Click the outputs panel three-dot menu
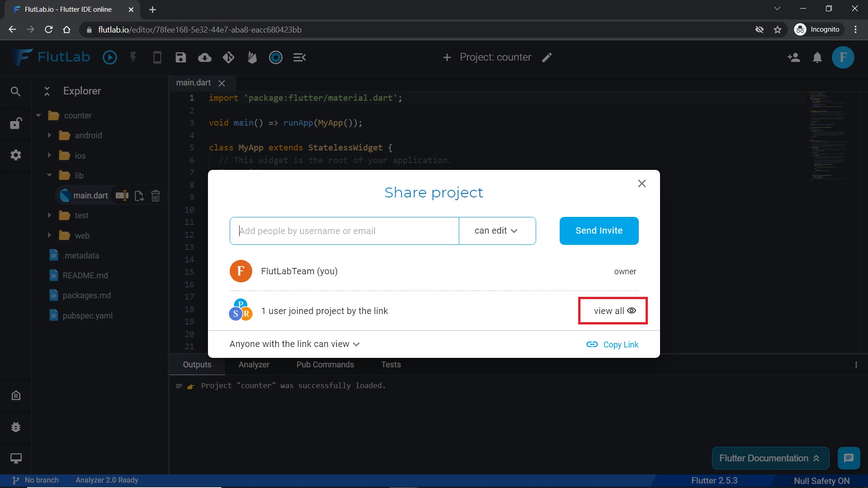The width and height of the screenshot is (868, 488). (856, 365)
